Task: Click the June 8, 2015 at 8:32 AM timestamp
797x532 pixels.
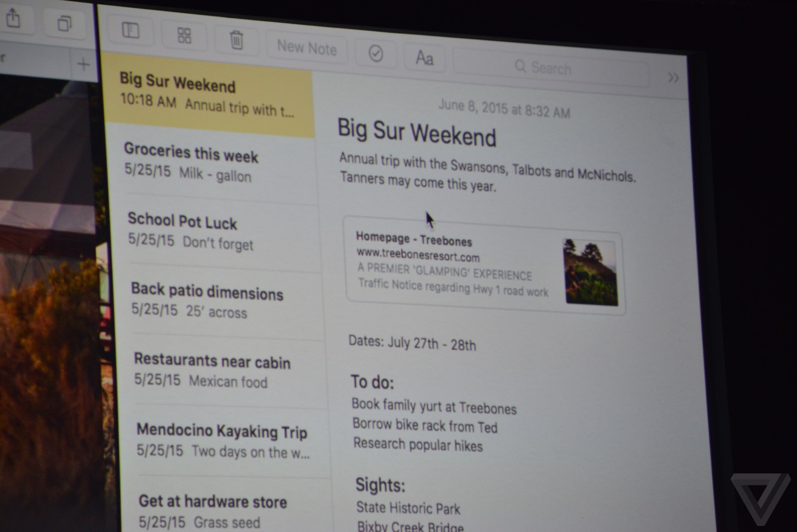Action: (x=504, y=109)
